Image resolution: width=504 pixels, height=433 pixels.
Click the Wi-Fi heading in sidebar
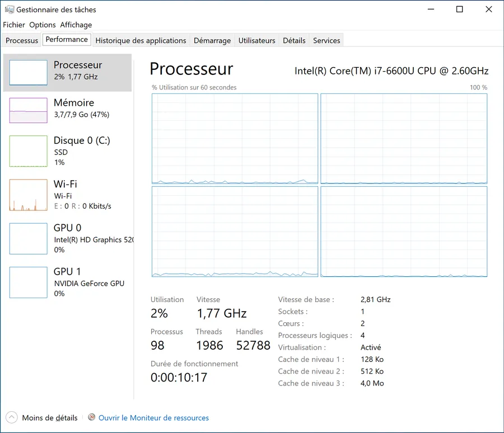tap(66, 184)
